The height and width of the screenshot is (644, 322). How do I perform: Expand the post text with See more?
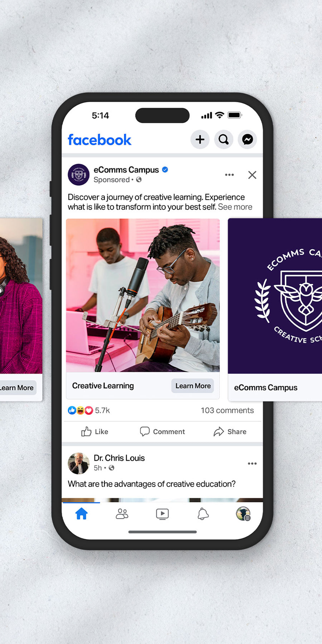(x=235, y=207)
